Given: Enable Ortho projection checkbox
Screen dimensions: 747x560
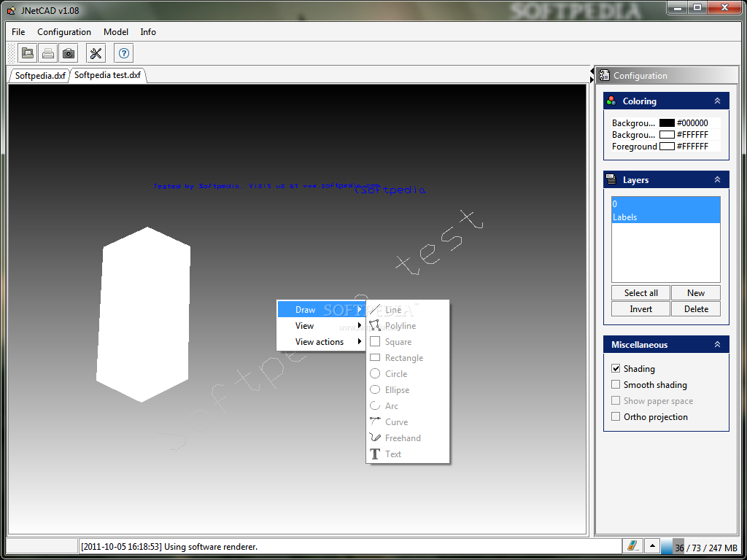Looking at the screenshot, I should point(616,416).
